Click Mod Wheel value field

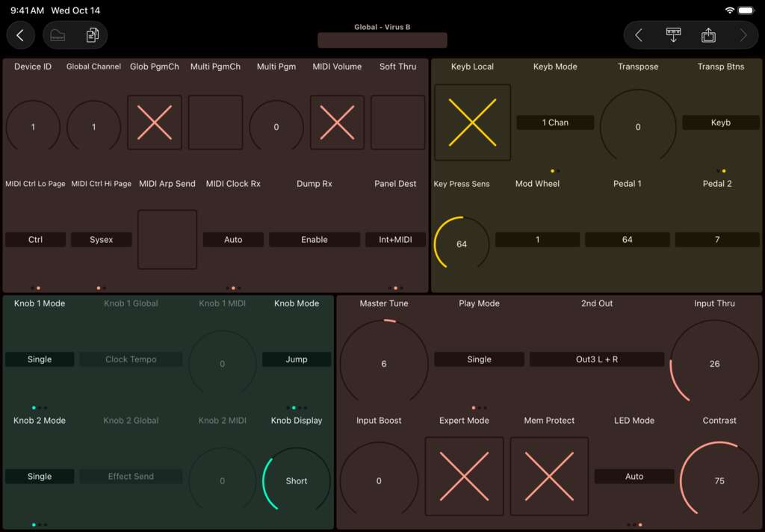coord(537,240)
